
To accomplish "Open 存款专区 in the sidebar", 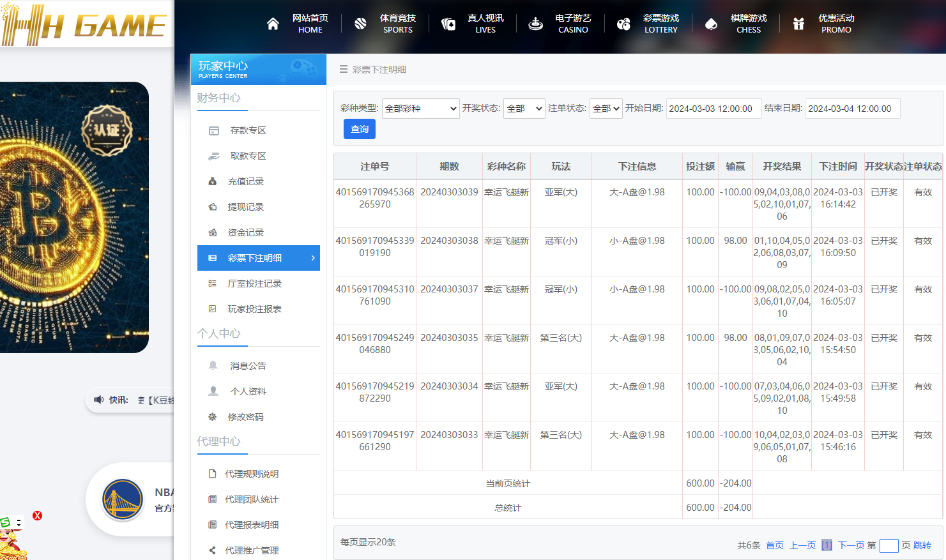I will click(248, 130).
